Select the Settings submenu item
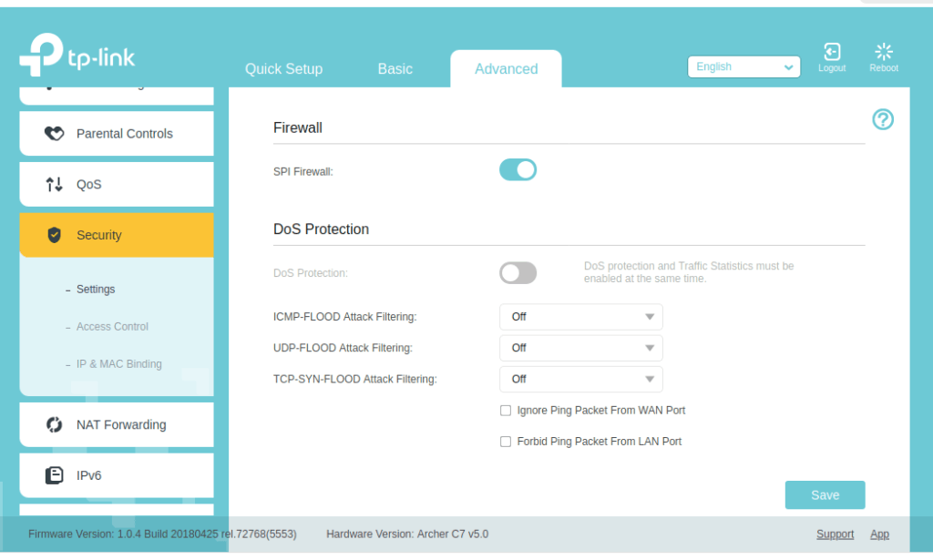The image size is (933, 560). (x=95, y=290)
